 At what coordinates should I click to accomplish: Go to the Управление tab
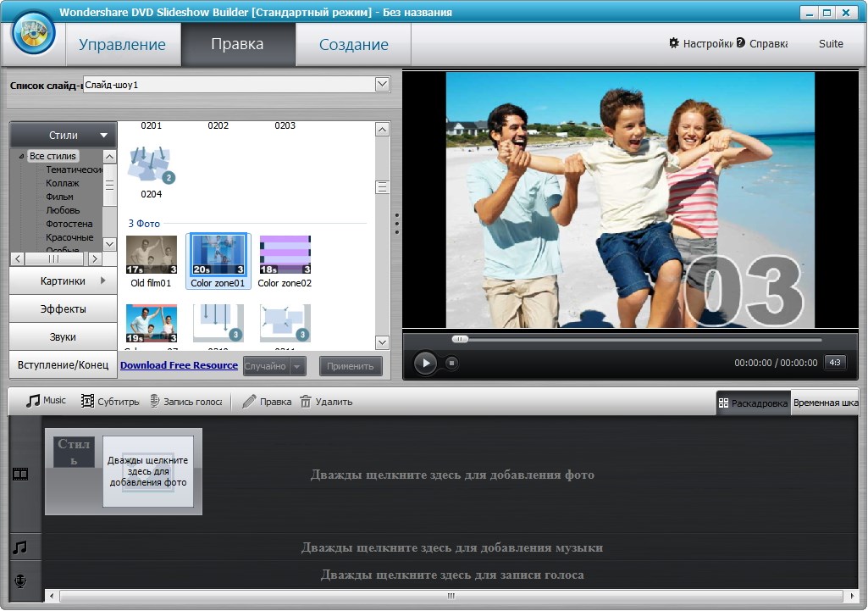(x=122, y=45)
